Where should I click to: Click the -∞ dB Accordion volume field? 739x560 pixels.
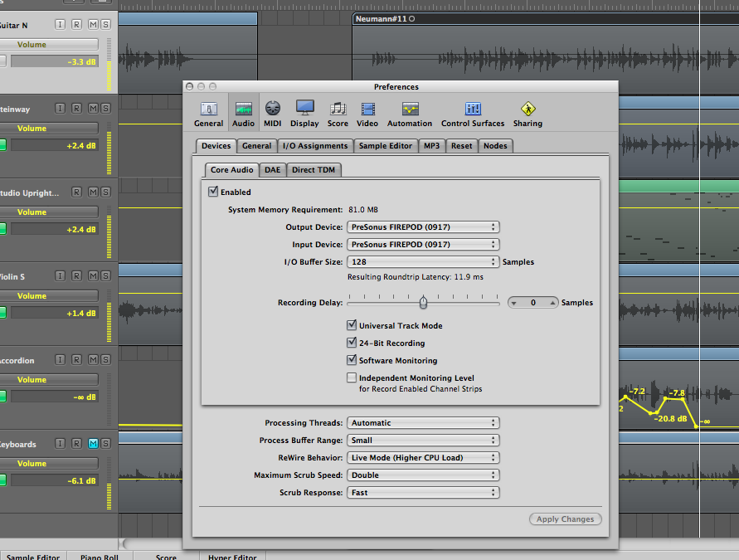click(x=55, y=397)
